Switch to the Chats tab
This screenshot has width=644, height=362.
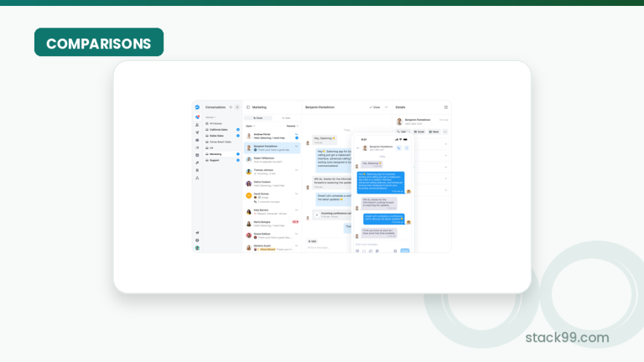click(258, 118)
